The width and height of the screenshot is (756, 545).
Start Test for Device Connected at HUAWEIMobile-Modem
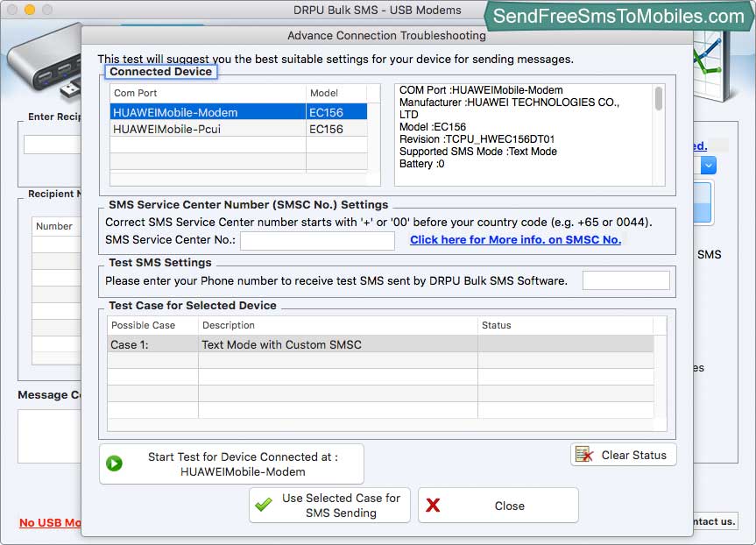231,464
